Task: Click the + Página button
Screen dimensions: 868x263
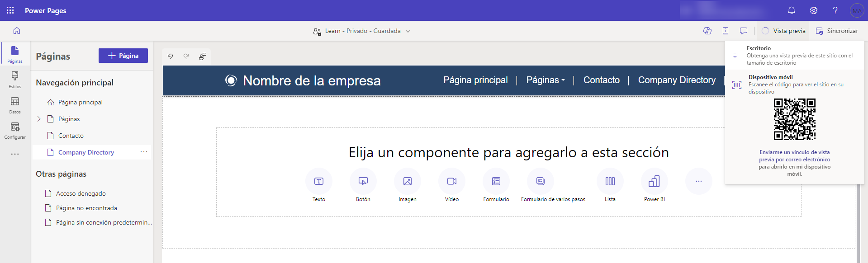Action: [123, 56]
